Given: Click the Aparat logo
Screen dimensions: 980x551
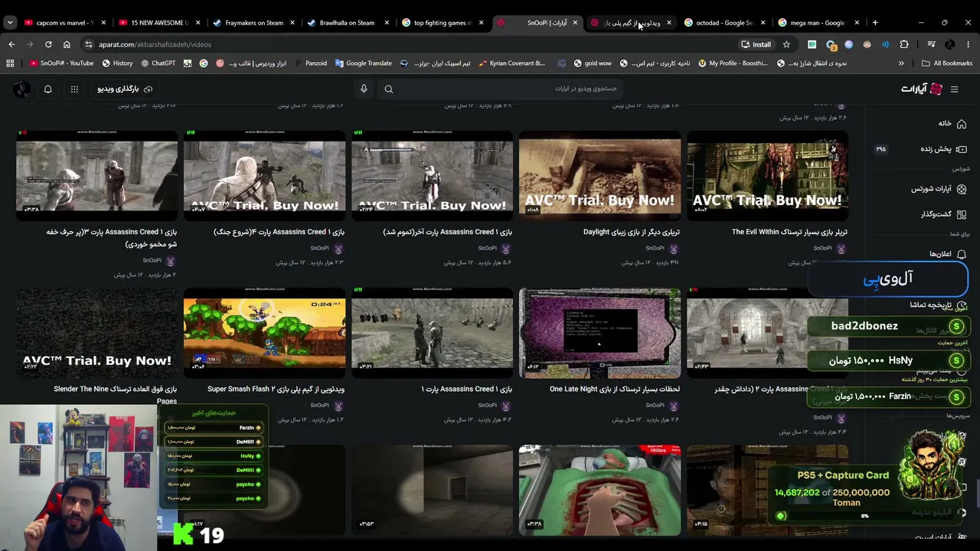Looking at the screenshot, I should (922, 89).
